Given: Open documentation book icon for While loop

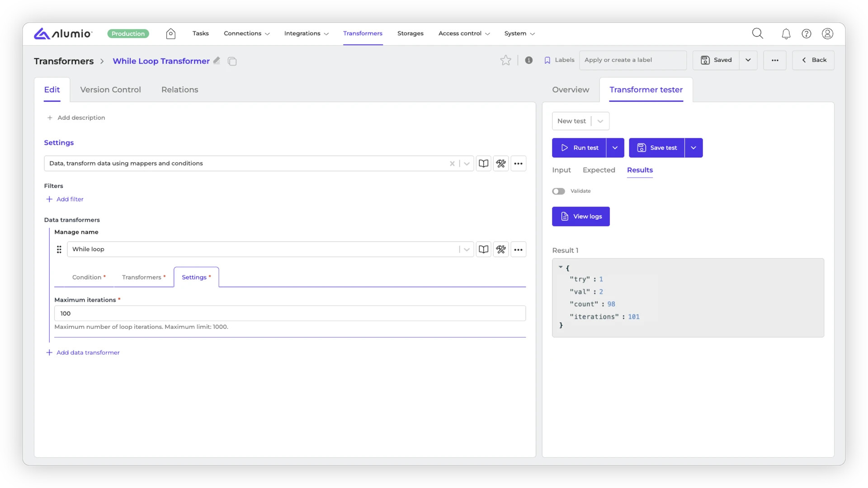Looking at the screenshot, I should click(x=483, y=249).
